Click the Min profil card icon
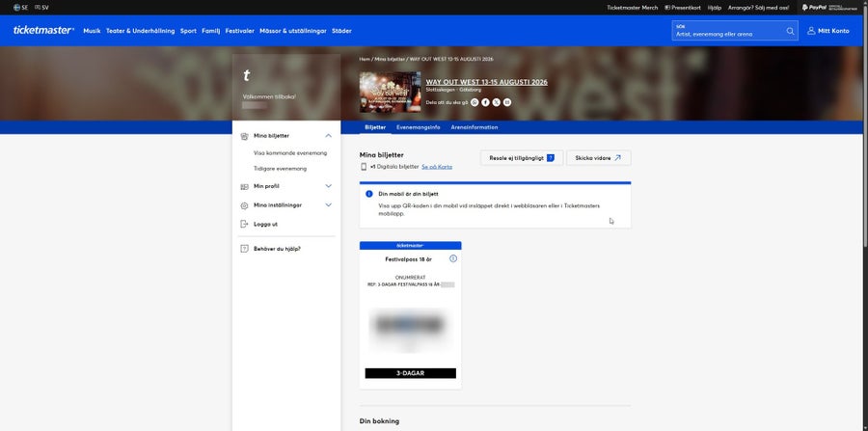Image resolution: width=868 pixels, height=431 pixels. (x=244, y=186)
